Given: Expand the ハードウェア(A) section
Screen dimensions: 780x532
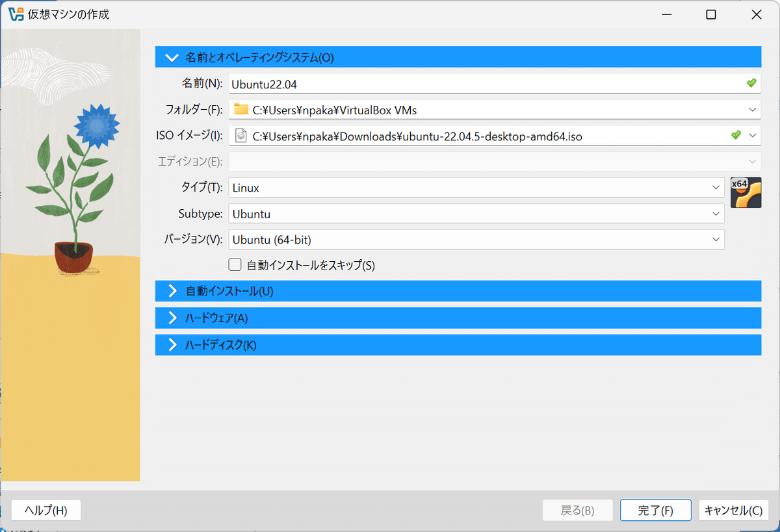Looking at the screenshot, I should click(x=455, y=318).
